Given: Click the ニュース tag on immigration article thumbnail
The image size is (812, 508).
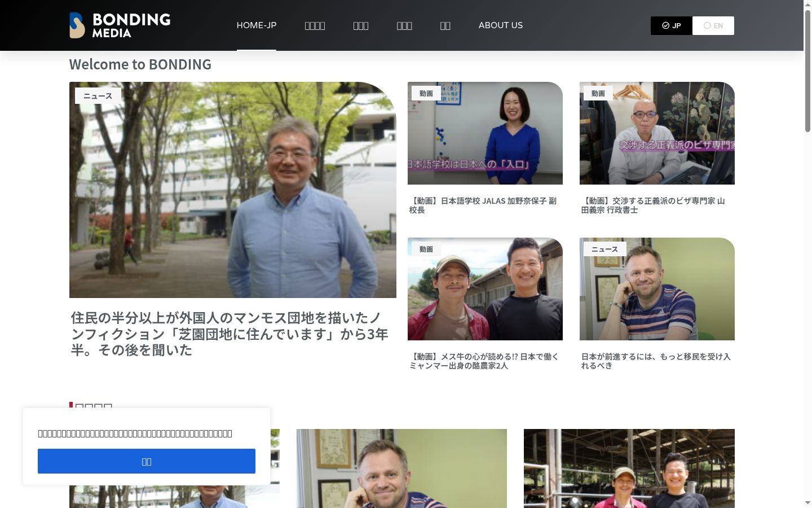Looking at the screenshot, I should tap(605, 249).
